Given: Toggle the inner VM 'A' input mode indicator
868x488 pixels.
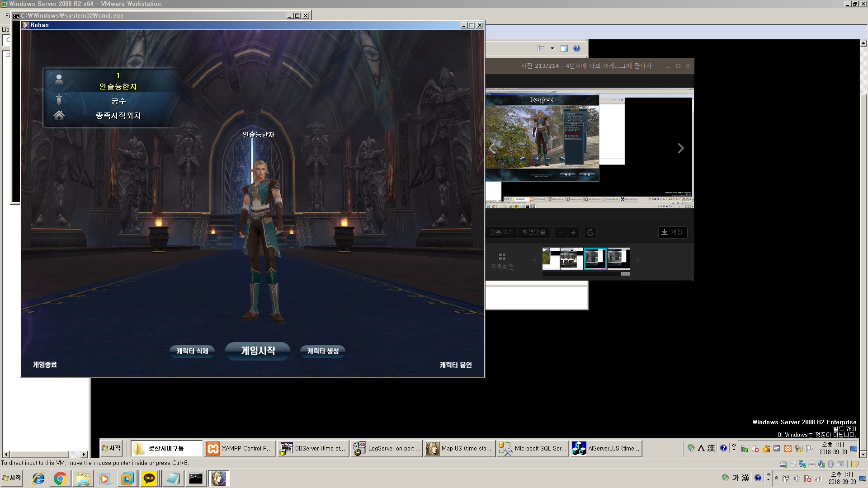Looking at the screenshot, I should point(701,448).
